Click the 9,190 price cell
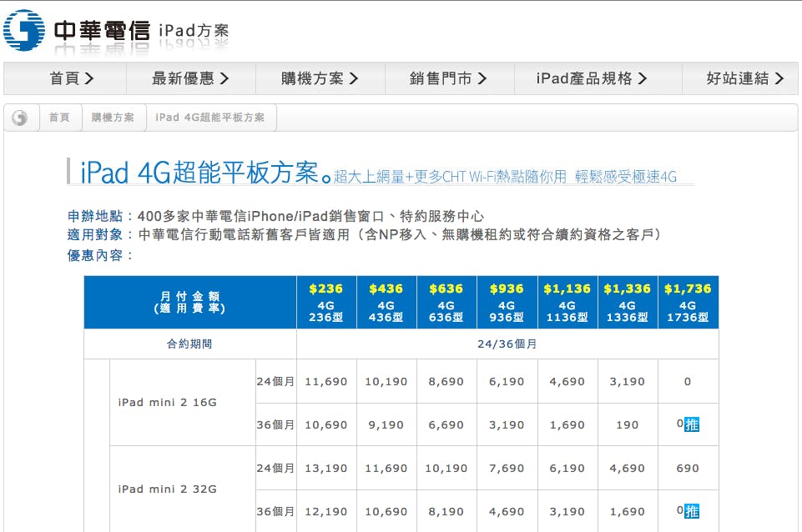This screenshot has width=802, height=532. pos(386,425)
